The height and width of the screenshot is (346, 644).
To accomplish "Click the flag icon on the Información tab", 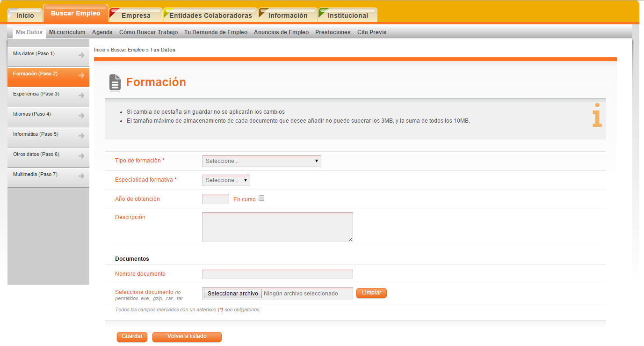I will click(x=262, y=11).
